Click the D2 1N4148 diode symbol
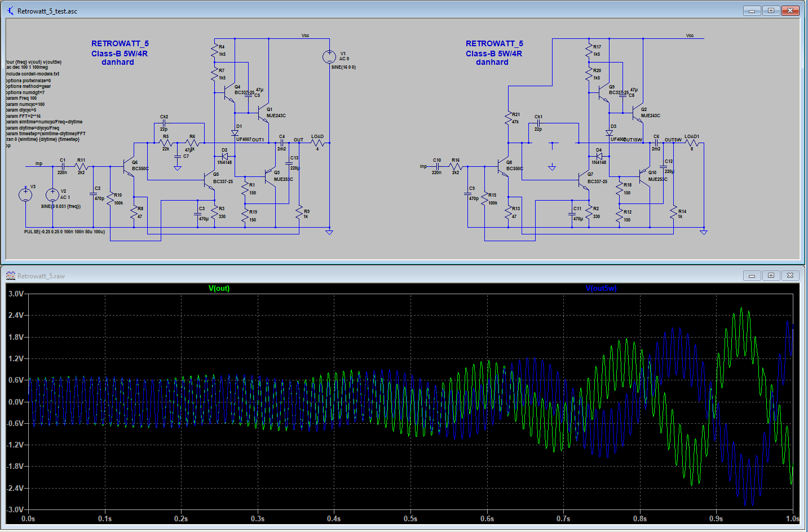 coord(224,156)
